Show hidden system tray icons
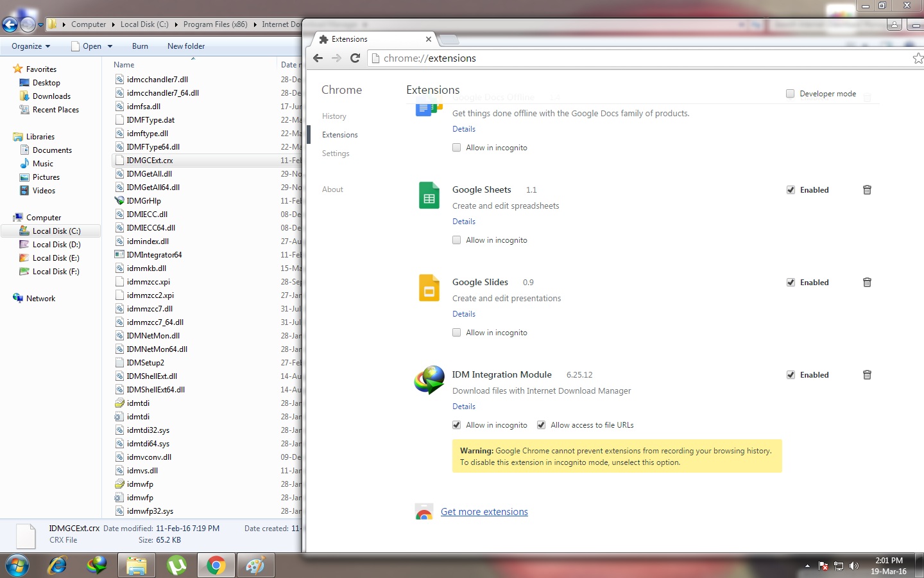 pos(807,566)
